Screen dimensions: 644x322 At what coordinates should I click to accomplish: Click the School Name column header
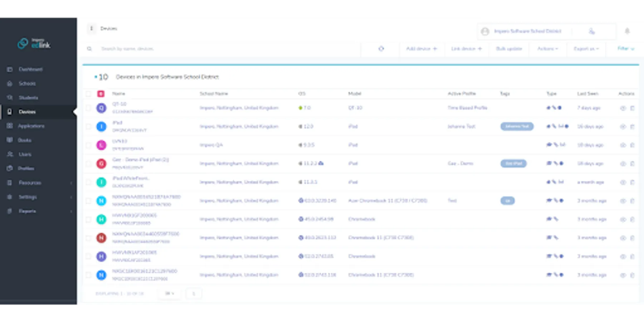[x=214, y=94]
